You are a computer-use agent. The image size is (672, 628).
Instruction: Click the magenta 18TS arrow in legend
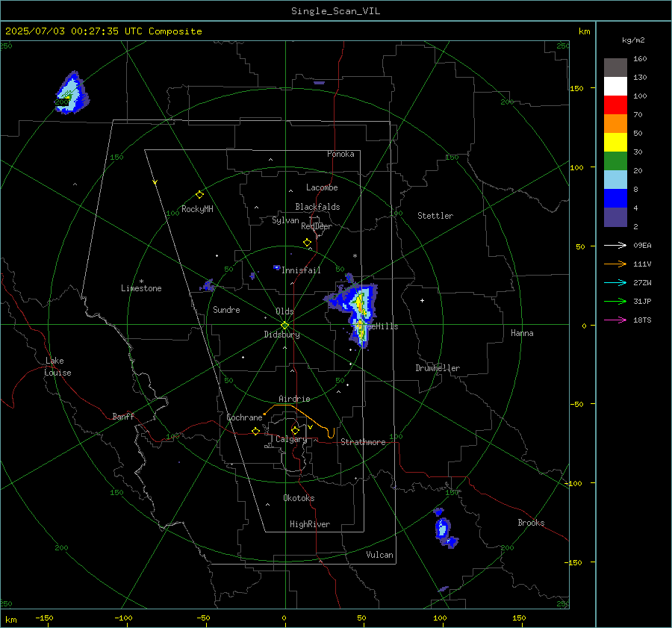pos(615,320)
